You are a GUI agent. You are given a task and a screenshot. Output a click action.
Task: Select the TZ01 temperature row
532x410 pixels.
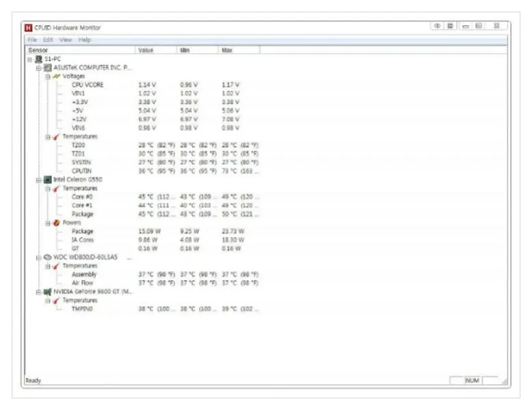165,154
